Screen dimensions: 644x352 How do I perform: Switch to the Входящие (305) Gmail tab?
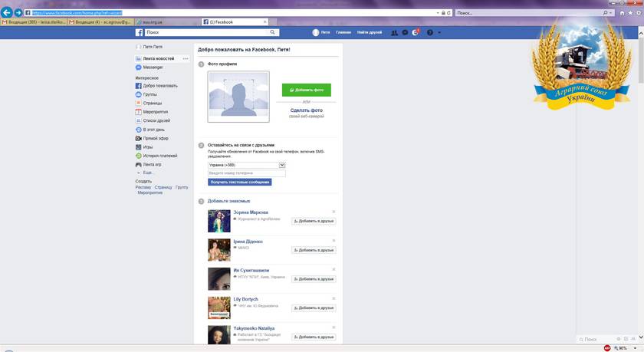(x=34, y=21)
